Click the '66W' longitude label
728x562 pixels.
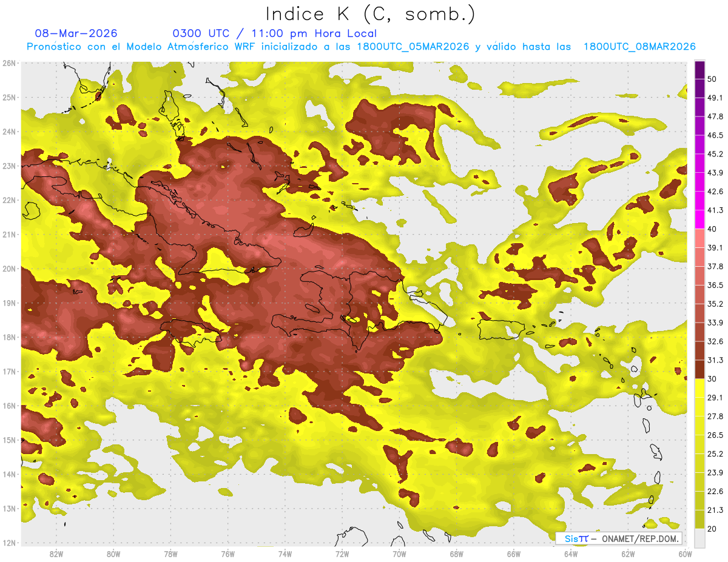pyautogui.click(x=514, y=554)
